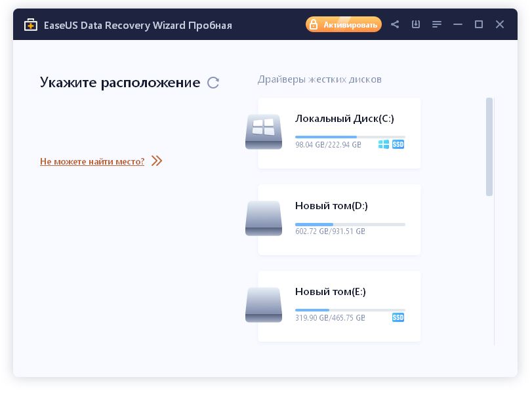Click the 98.04 GB/222.94 GB text
Image resolution: width=532 pixels, height=398 pixels.
click(x=328, y=145)
